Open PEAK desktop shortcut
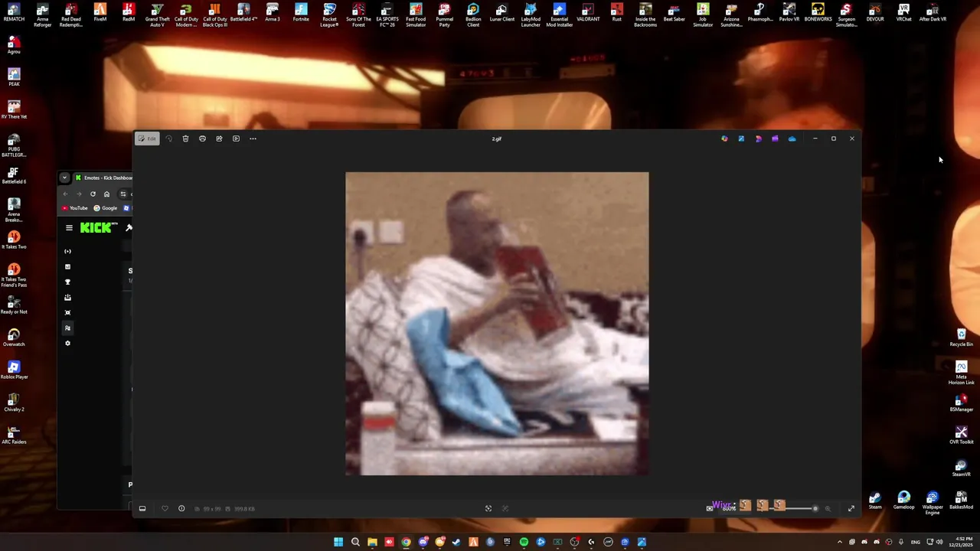The width and height of the screenshot is (980, 551). (14, 77)
